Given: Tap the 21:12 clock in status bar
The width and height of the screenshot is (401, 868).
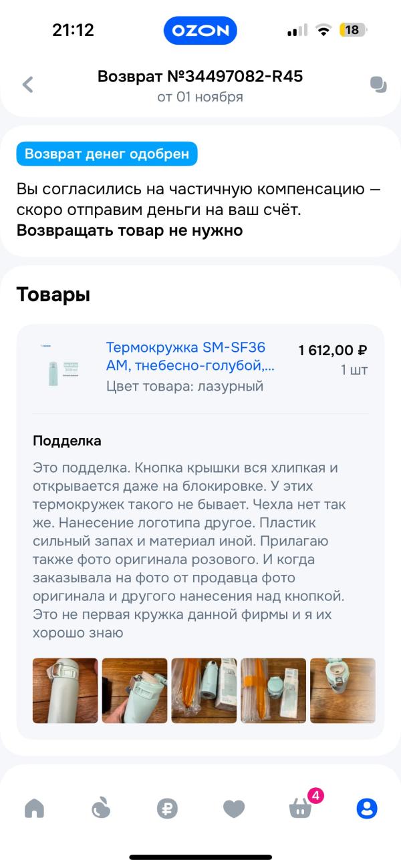Looking at the screenshot, I should tap(74, 29).
